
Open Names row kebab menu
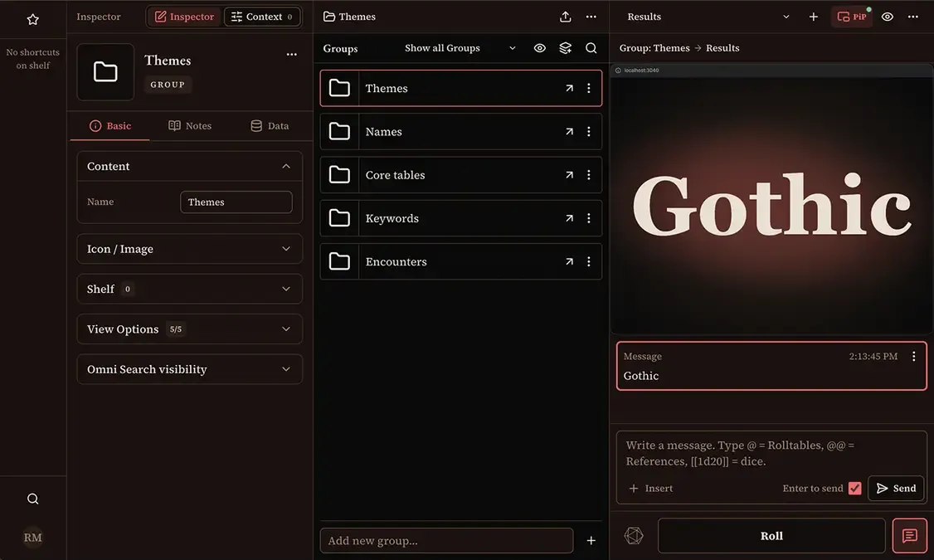588,132
